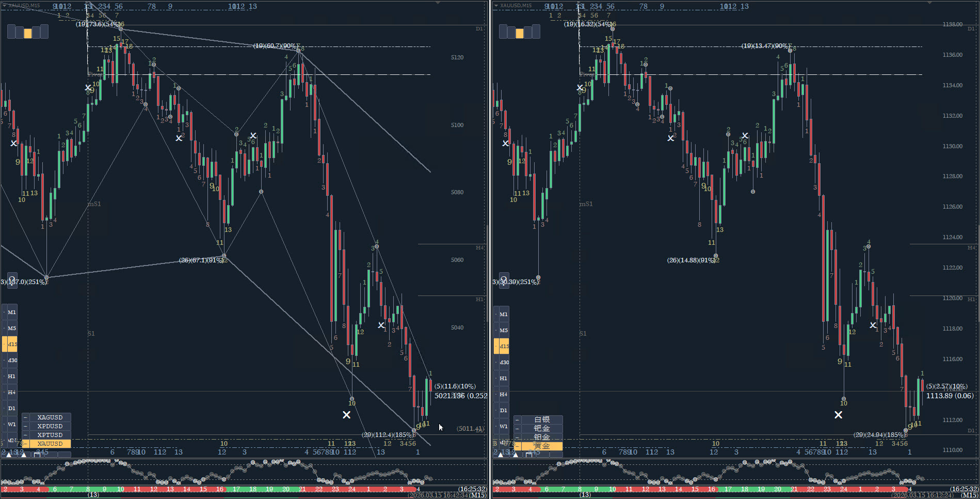This screenshot has height=499, width=980.
Task: Switch right chart to H4 timeframe
Action: pos(504,394)
